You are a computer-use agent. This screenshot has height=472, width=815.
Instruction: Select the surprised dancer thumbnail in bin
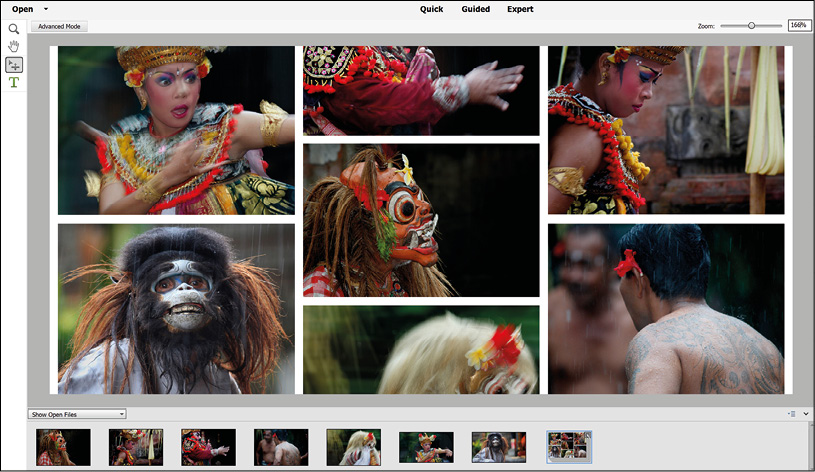426,447
